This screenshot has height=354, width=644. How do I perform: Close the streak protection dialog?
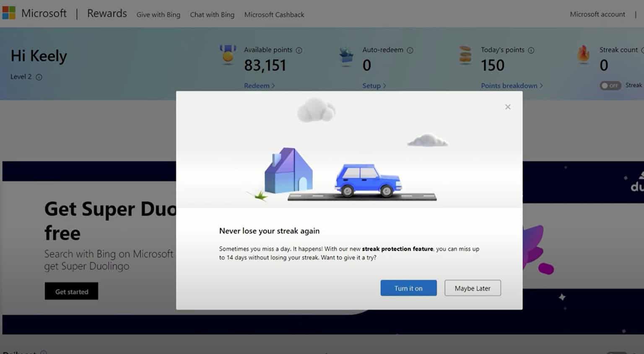(x=508, y=107)
